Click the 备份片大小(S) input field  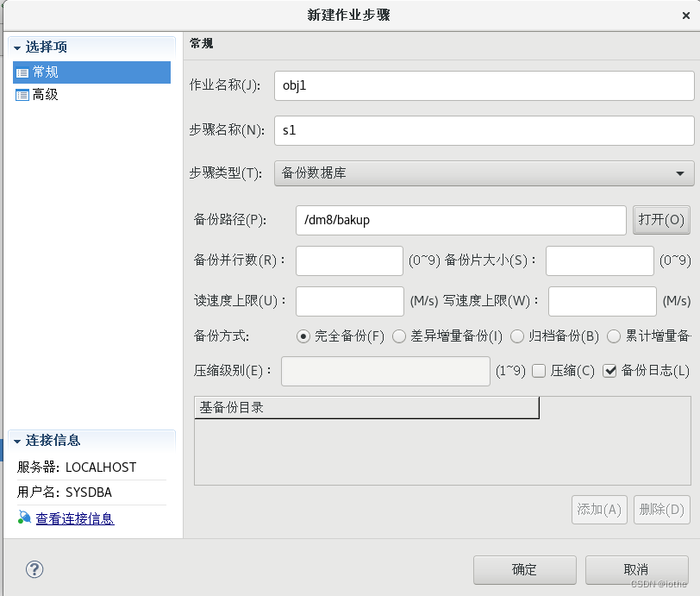click(x=599, y=260)
